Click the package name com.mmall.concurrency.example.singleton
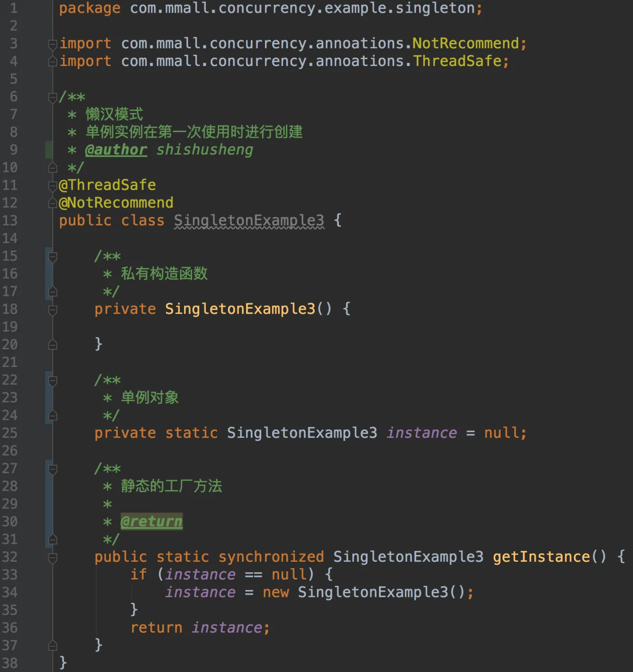Viewport: 633px width, 672px height. (302, 8)
